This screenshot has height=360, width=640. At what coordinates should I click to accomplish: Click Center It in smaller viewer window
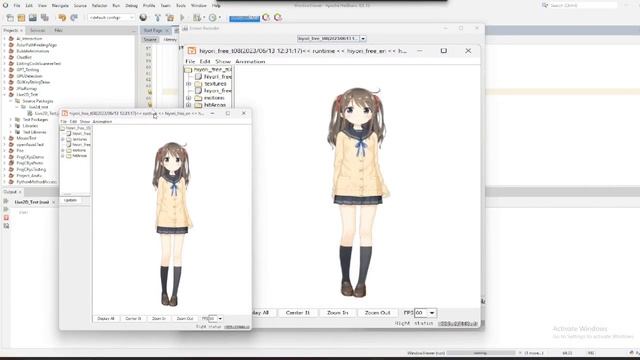(x=133, y=318)
